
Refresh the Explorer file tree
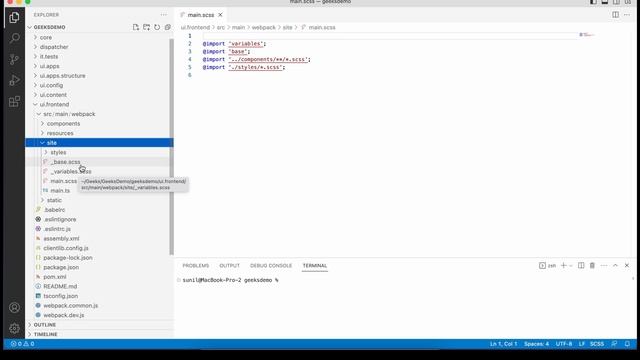tap(157, 27)
